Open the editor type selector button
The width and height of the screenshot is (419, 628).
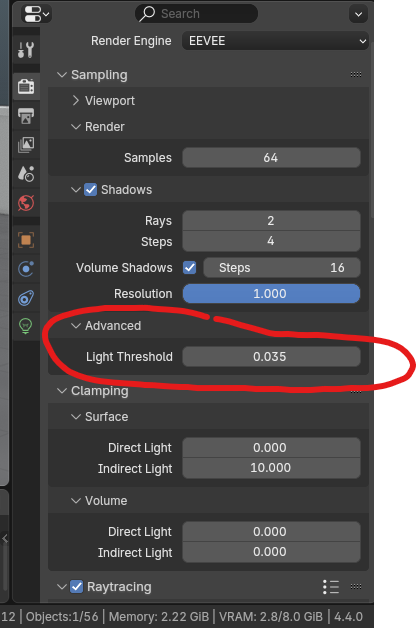coord(36,14)
